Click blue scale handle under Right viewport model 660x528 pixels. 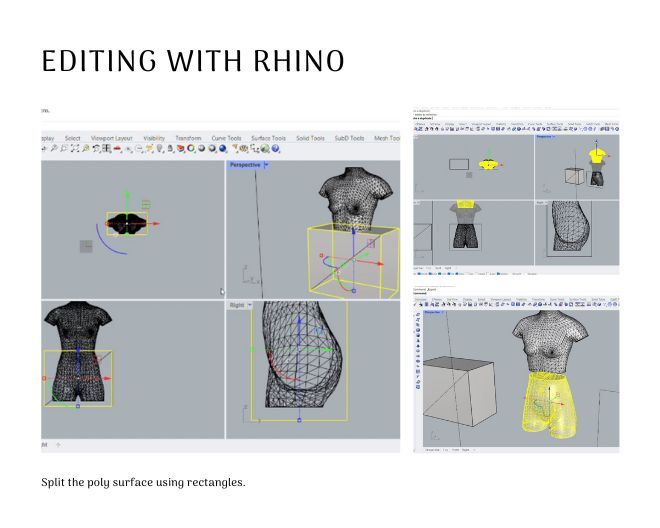point(299,420)
